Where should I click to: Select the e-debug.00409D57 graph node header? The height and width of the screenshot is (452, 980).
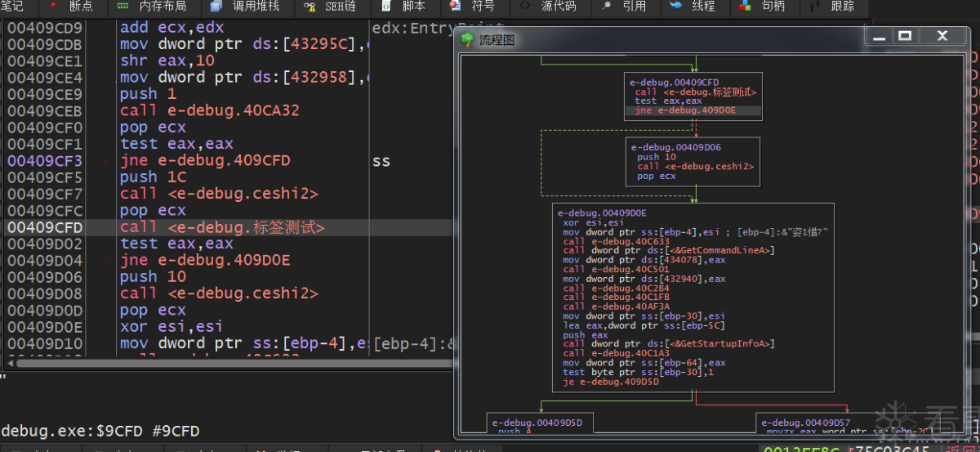click(x=807, y=423)
